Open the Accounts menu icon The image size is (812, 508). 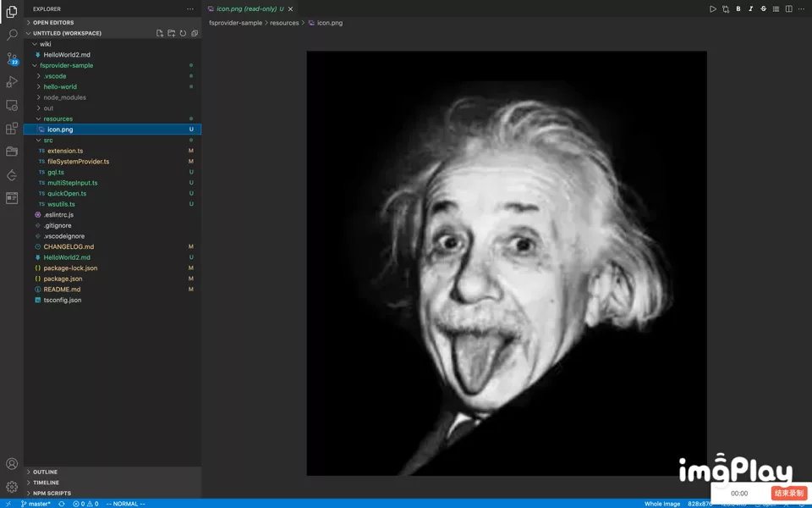click(11, 463)
